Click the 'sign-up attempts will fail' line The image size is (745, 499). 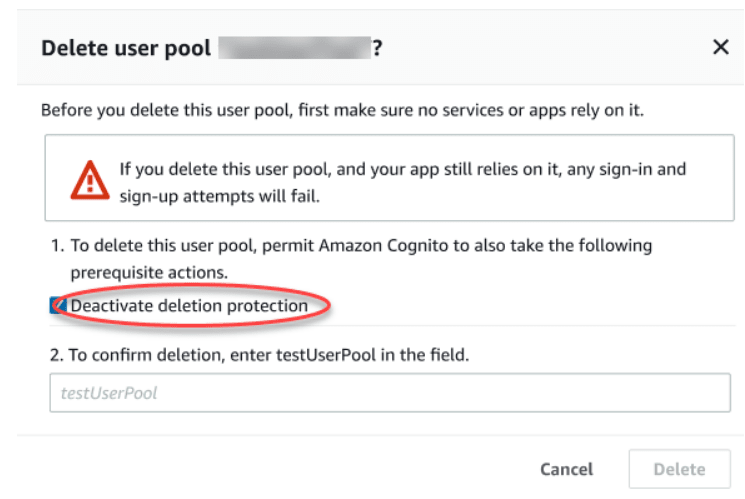219,196
